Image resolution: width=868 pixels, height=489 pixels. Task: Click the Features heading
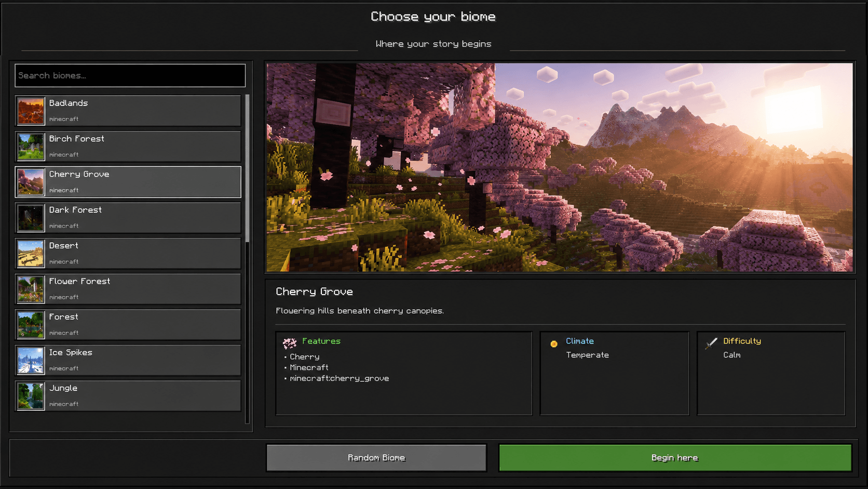click(321, 341)
